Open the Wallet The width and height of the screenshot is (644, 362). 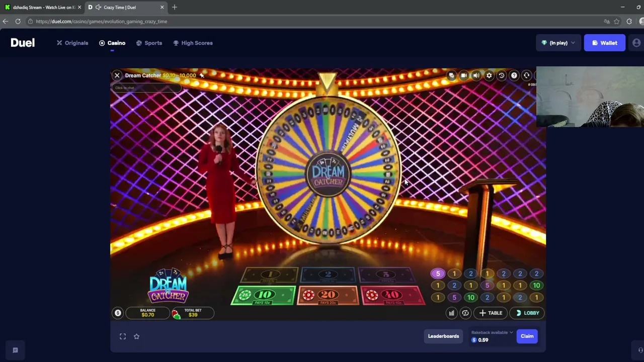click(x=604, y=43)
